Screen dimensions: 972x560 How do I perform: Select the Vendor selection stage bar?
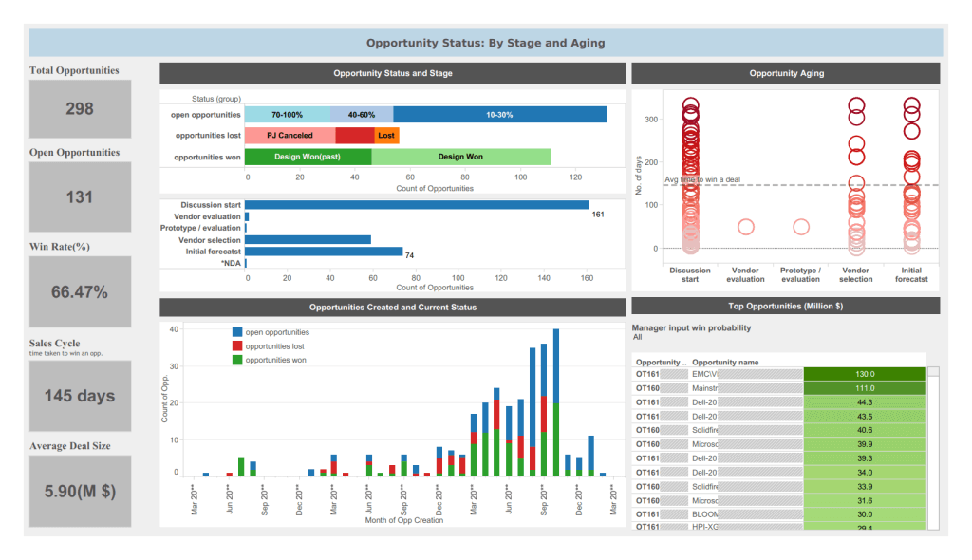308,239
